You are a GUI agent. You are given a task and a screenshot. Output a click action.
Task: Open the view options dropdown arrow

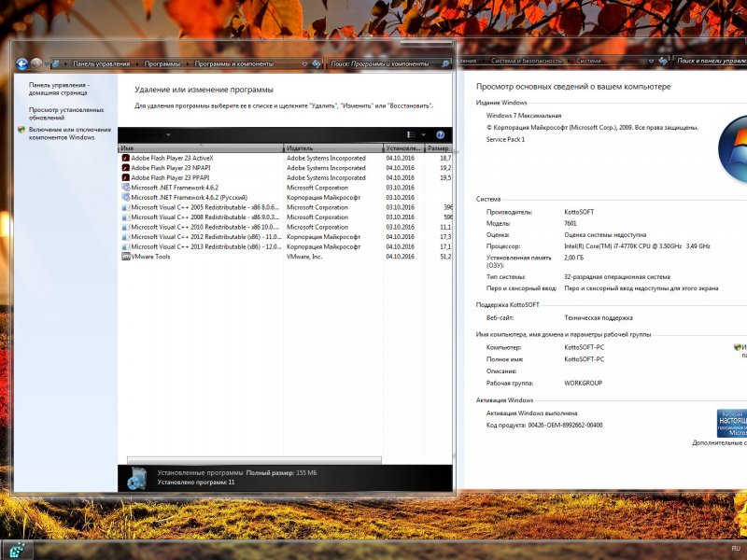click(423, 135)
